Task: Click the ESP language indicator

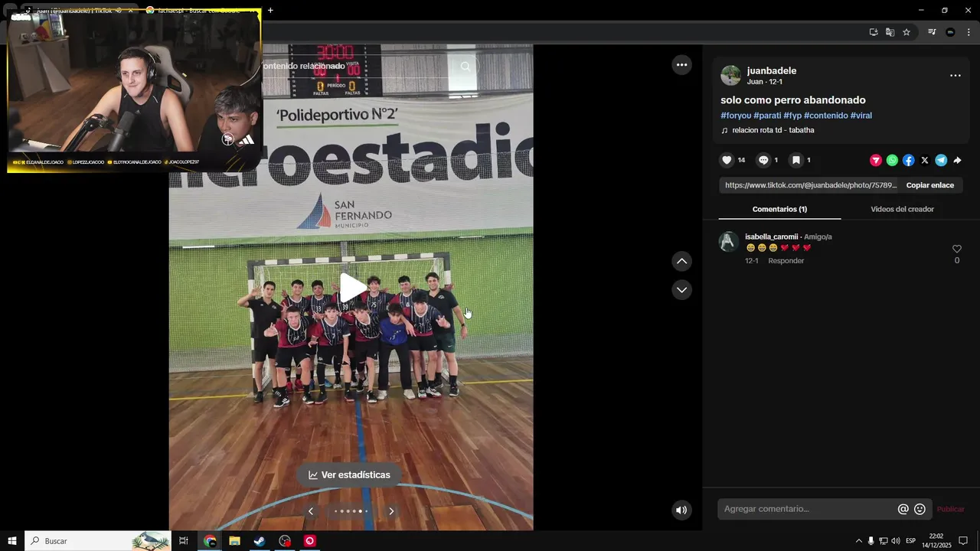Action: [x=911, y=541]
